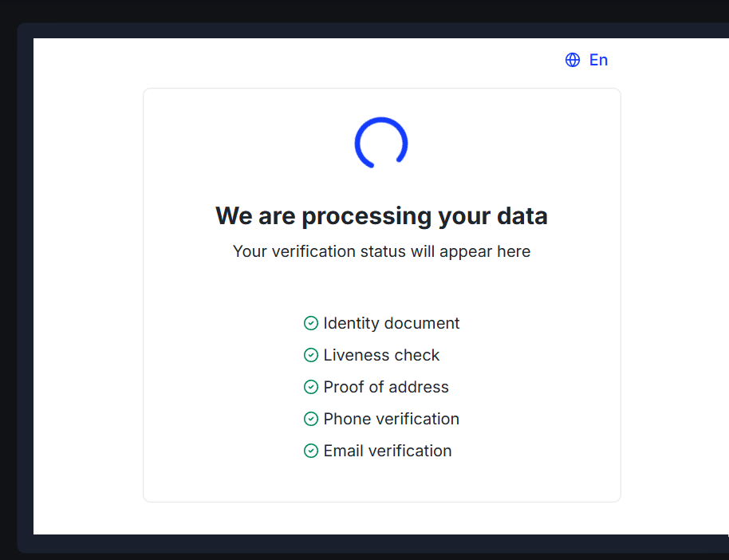Click the Email verification checkmark icon
This screenshot has width=729, height=560.
point(311,451)
